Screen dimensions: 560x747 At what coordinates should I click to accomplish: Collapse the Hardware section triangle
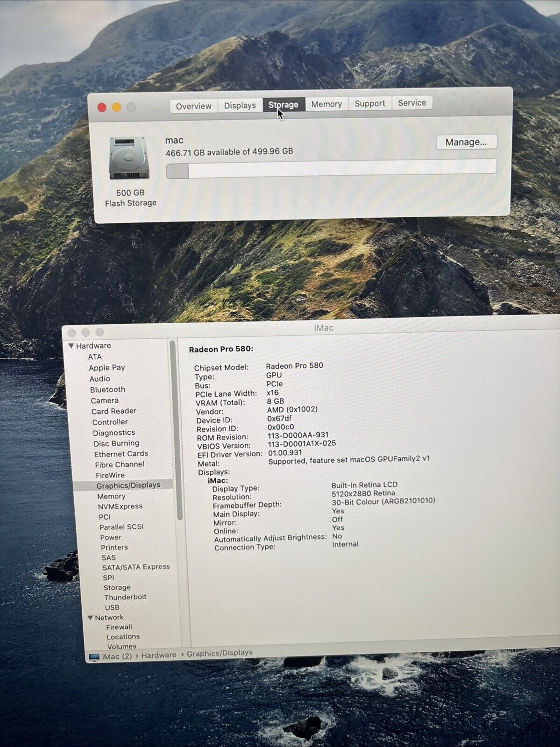[x=71, y=346]
